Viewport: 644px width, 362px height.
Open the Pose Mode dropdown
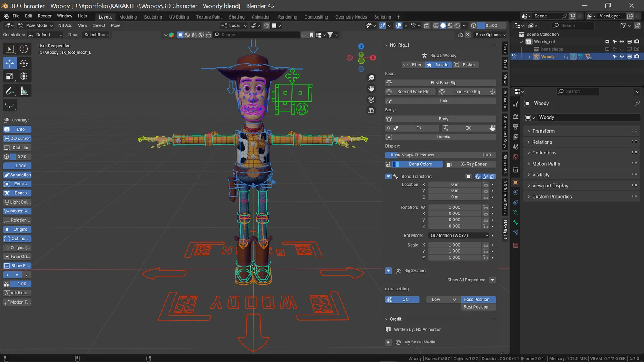(x=35, y=25)
